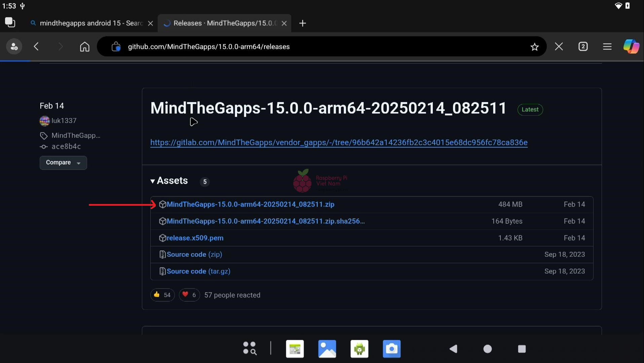Tap the battery status icon
Screen dimensions: 644x363
point(628,6)
